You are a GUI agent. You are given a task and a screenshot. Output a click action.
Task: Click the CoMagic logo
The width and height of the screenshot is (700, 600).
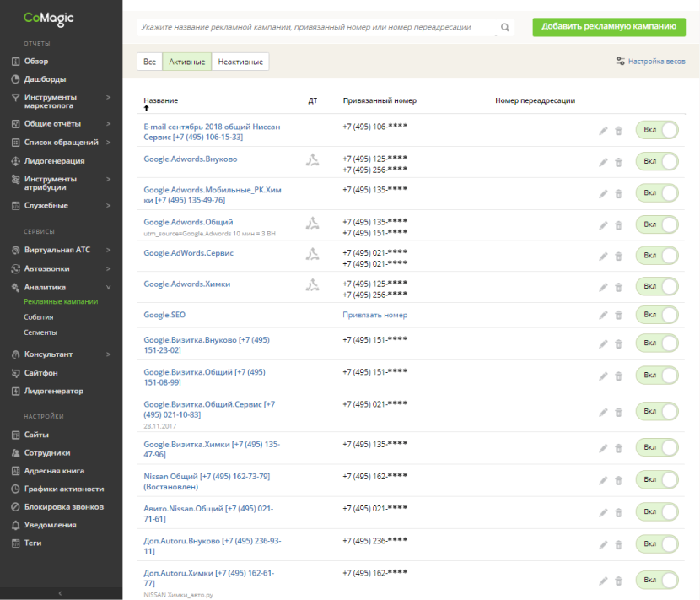click(x=49, y=19)
